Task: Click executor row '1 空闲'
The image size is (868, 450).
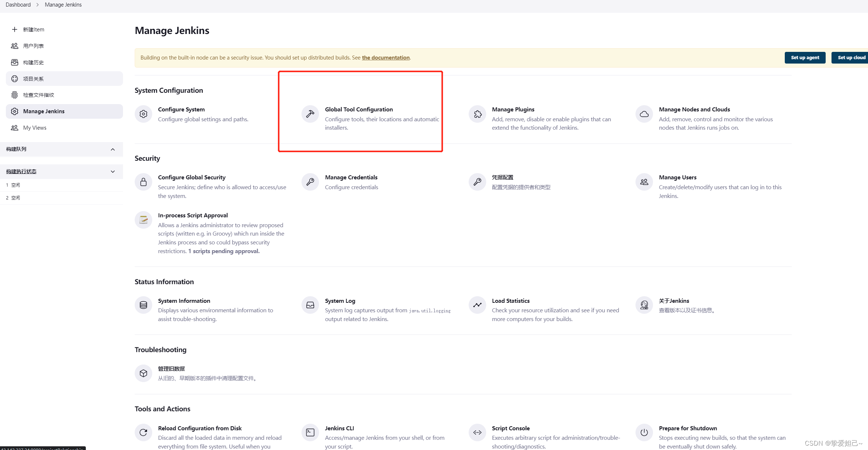Action: coord(61,185)
